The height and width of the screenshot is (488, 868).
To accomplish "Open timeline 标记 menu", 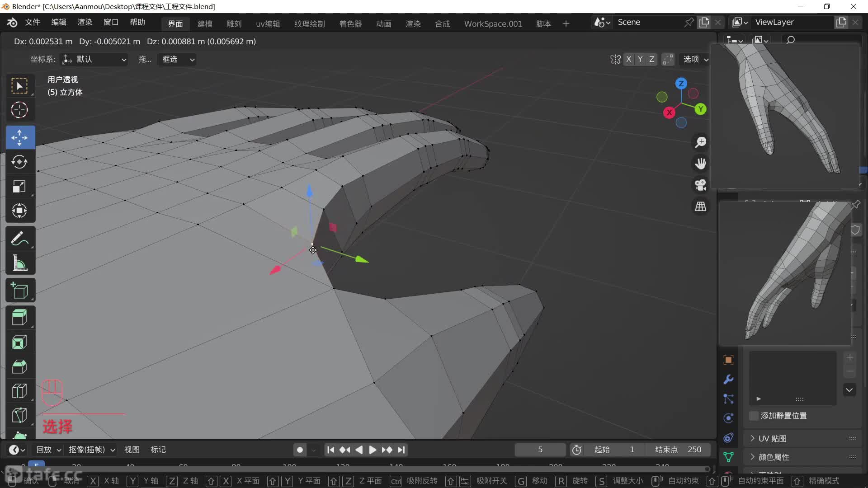I will point(158,450).
